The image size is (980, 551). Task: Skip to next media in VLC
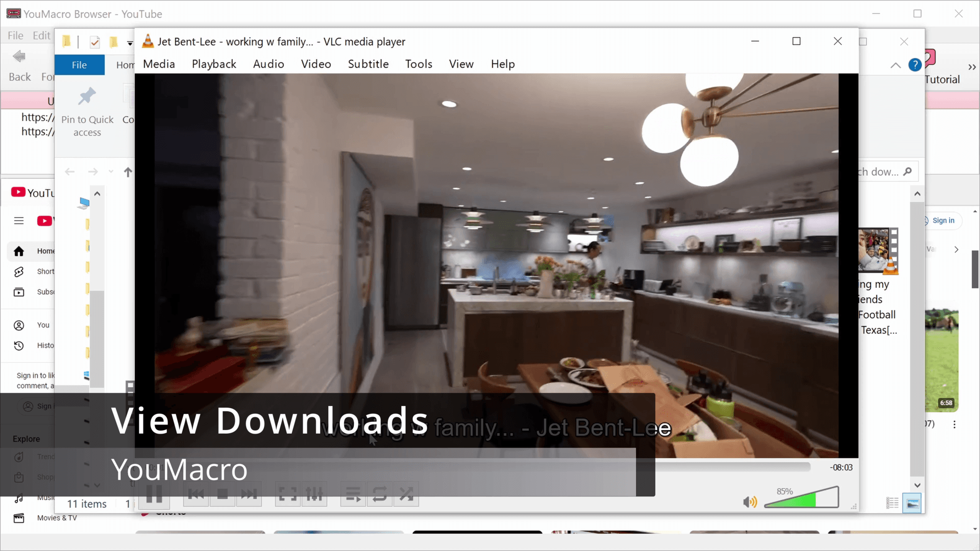click(249, 494)
